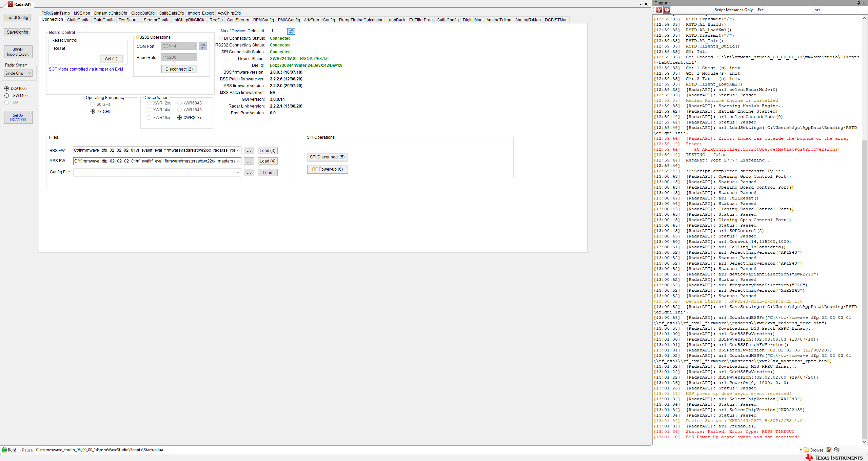
Task: Click RF Power-up (6)
Action: tap(328, 169)
